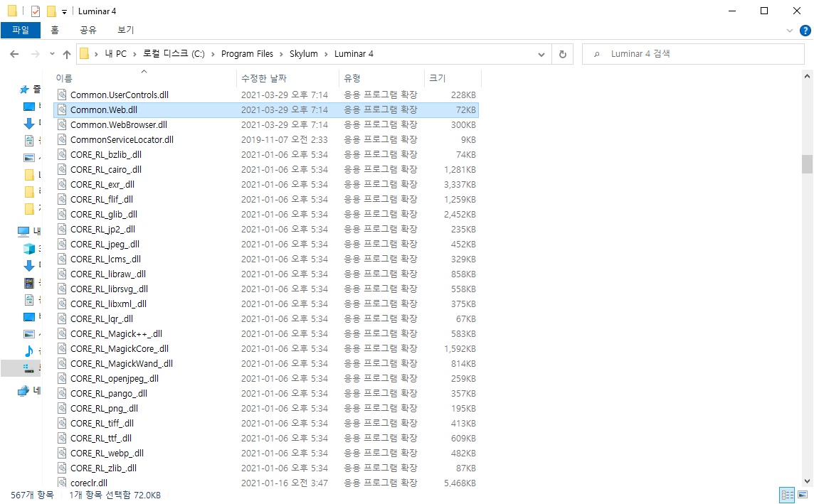Select the CORE_RL_openjpeg_.dll file
The height and width of the screenshot is (504, 814).
point(266,378)
